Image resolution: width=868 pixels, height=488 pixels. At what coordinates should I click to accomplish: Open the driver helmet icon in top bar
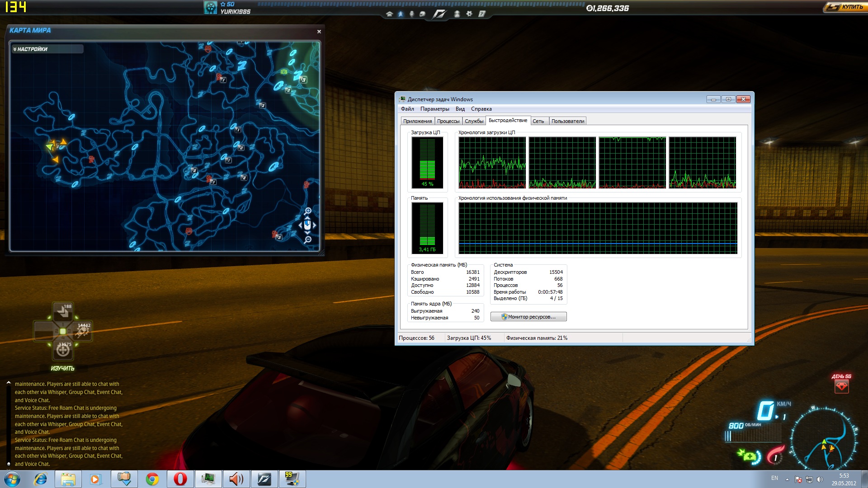click(422, 14)
